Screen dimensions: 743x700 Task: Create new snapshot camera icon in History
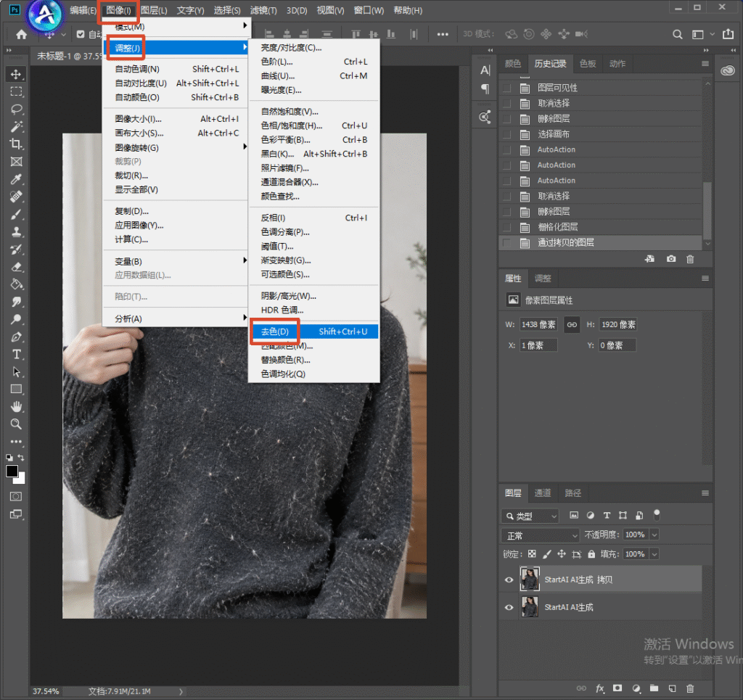(x=671, y=258)
